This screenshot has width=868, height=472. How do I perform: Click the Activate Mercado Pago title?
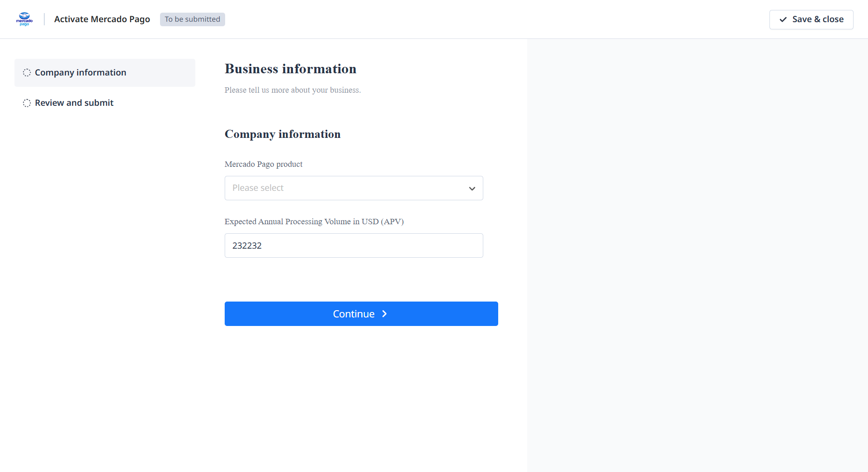pos(102,19)
